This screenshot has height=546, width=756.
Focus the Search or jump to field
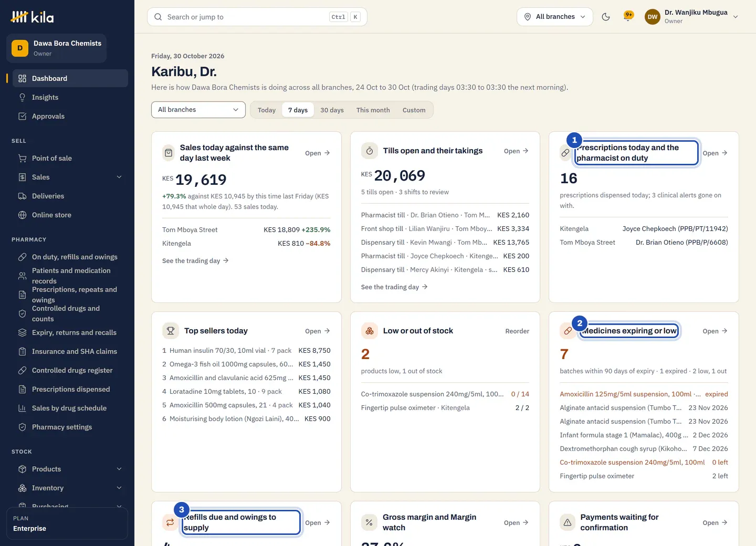pyautogui.click(x=257, y=17)
